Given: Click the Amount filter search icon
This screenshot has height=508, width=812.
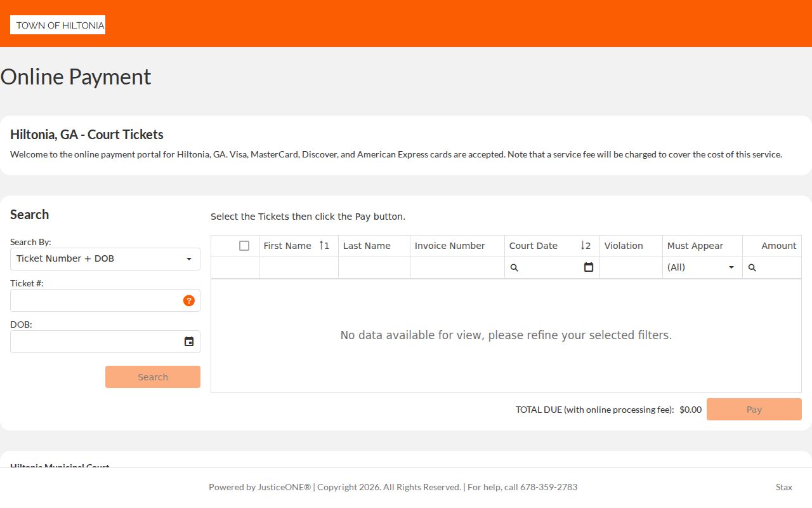Looking at the screenshot, I should pos(752,268).
